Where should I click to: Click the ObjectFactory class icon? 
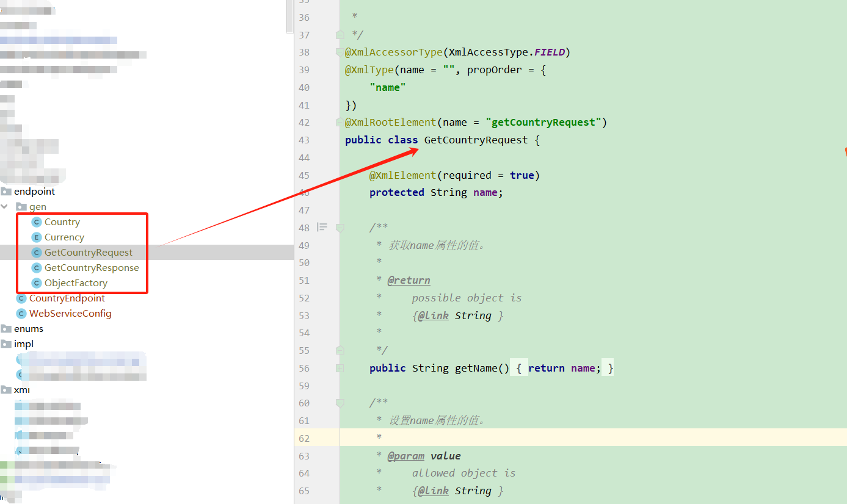point(36,283)
